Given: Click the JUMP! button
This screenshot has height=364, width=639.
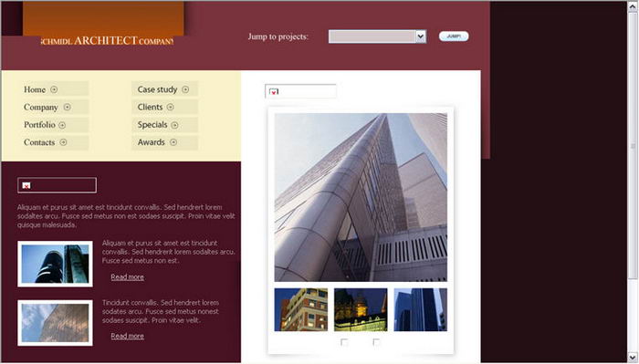Looking at the screenshot, I should [454, 36].
